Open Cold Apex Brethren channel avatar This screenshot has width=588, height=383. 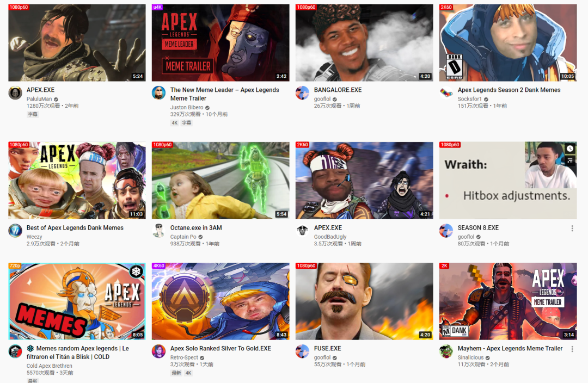click(x=15, y=351)
